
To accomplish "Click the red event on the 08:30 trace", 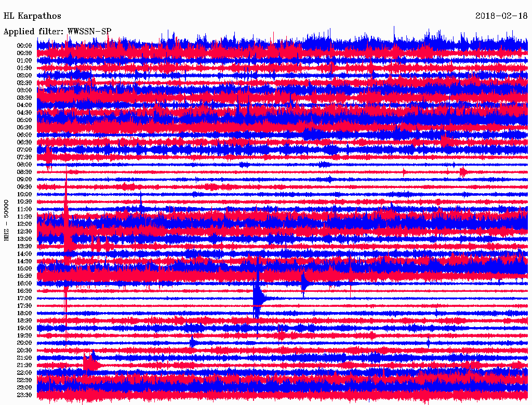I will (x=463, y=172).
